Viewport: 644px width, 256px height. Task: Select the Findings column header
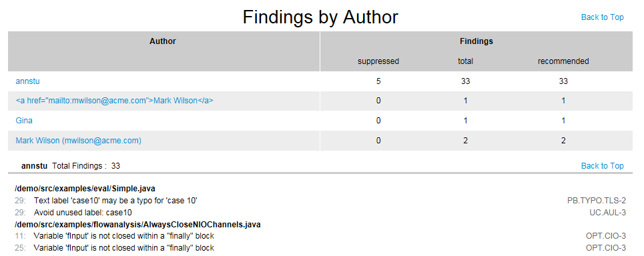pos(476,41)
